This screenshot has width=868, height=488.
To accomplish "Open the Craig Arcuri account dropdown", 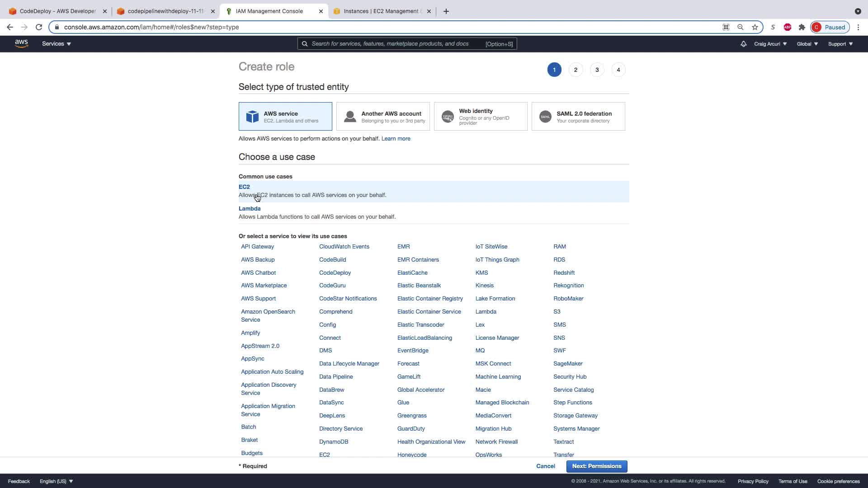I will [x=770, y=44].
